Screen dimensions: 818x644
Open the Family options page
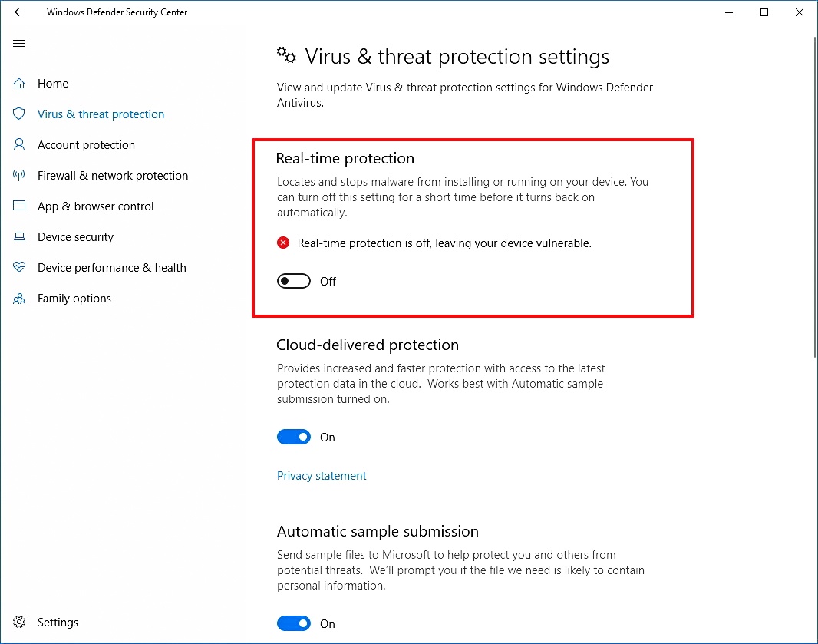[x=74, y=299]
